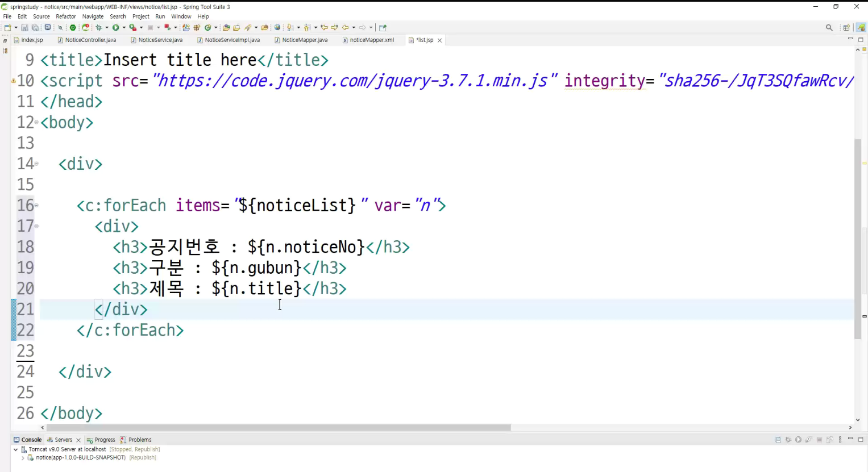Click the Open Type folder icon
Viewport: 868px width, 472px height.
(x=226, y=27)
